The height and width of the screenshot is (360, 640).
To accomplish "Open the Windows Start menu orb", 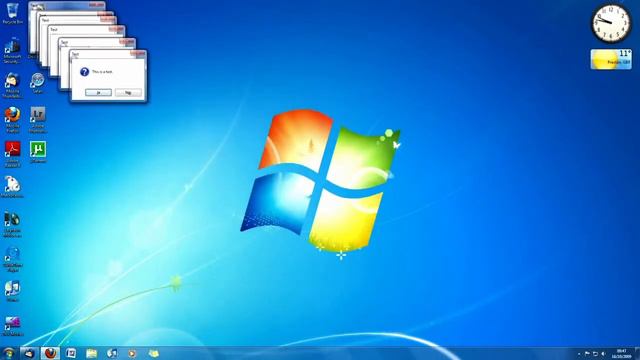I will click(x=8, y=353).
